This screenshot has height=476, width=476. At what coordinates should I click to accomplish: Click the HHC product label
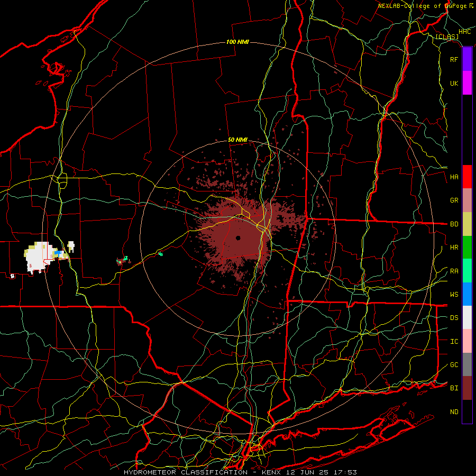click(x=464, y=32)
